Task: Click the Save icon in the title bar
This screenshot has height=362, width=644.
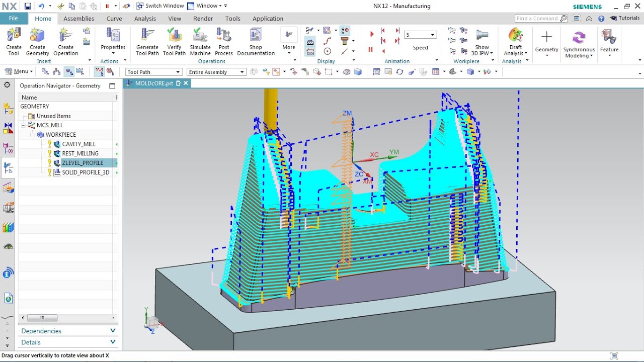Action: [x=28, y=6]
